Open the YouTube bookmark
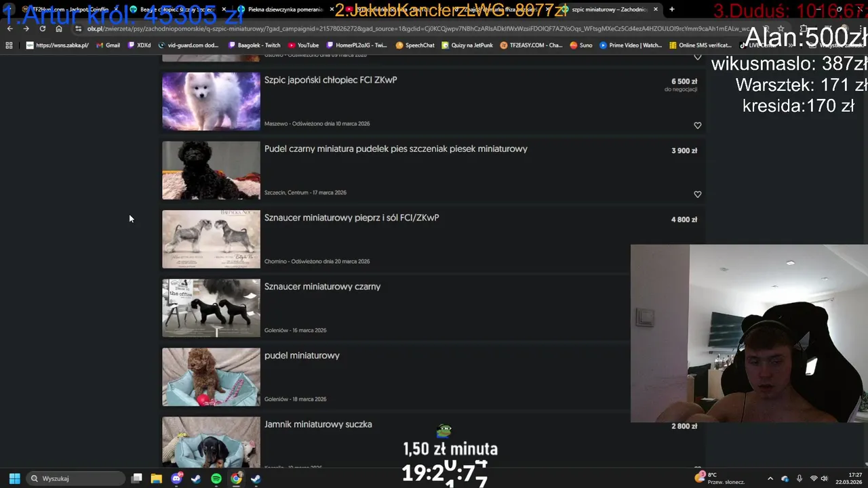868x488 pixels. pos(303,45)
